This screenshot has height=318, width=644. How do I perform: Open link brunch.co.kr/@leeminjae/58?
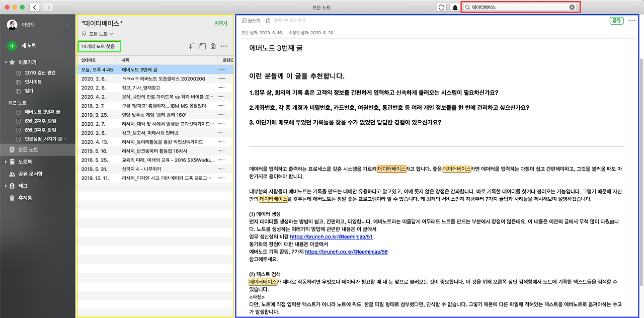click(x=346, y=252)
